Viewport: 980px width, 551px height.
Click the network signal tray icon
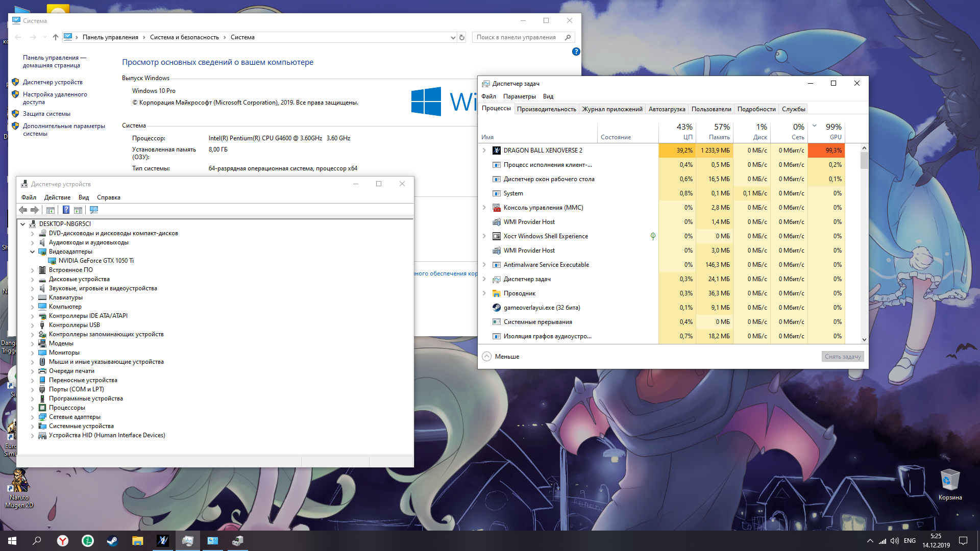point(883,541)
